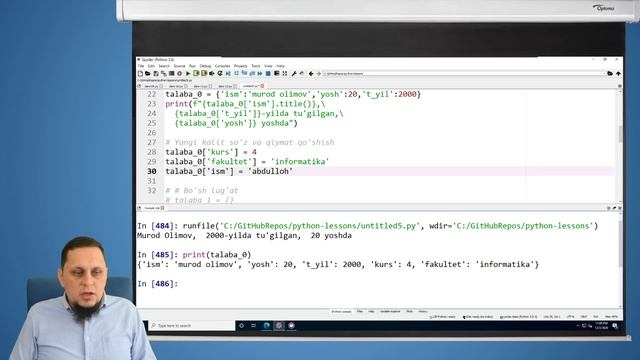
Task: Click the Save all files icon
Action: tap(164, 73)
